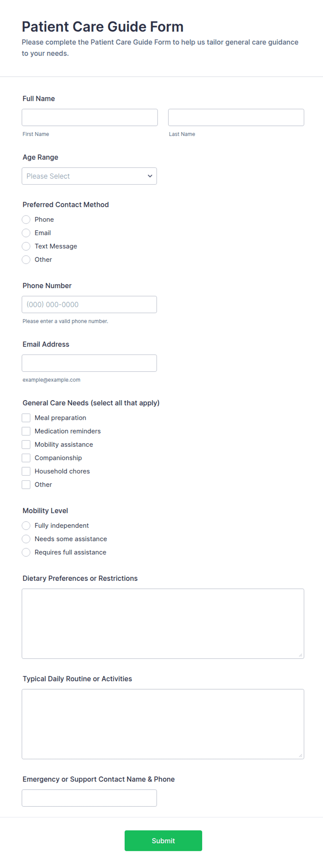
Task: Choose Needs some assistance option
Action: (26, 539)
